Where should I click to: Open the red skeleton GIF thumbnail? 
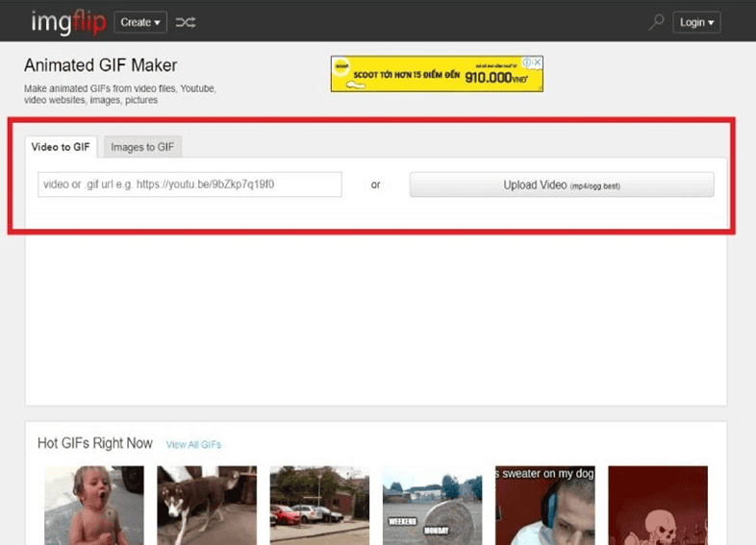(x=657, y=505)
